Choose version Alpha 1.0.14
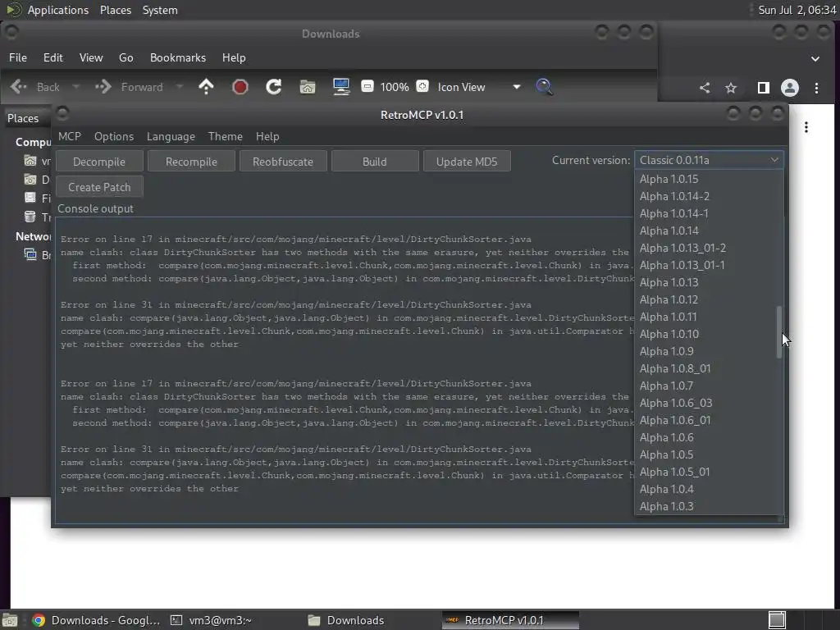This screenshot has height=630, width=840. 706,231
